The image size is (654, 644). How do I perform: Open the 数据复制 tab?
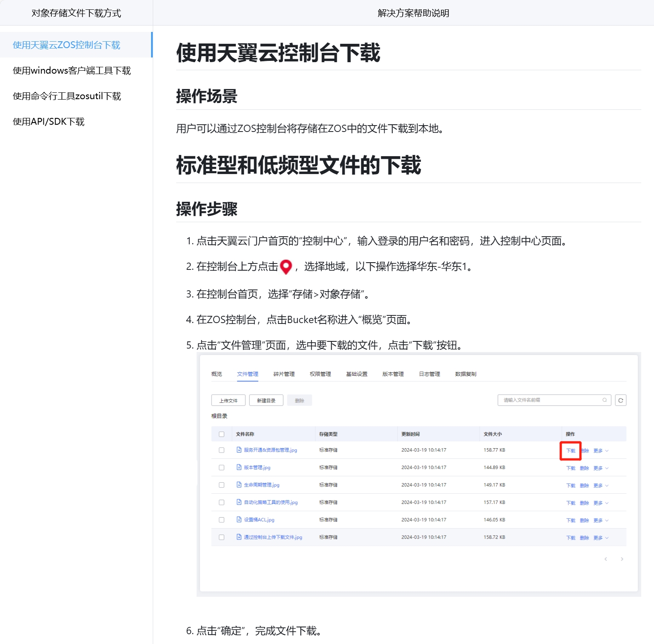coord(466,374)
